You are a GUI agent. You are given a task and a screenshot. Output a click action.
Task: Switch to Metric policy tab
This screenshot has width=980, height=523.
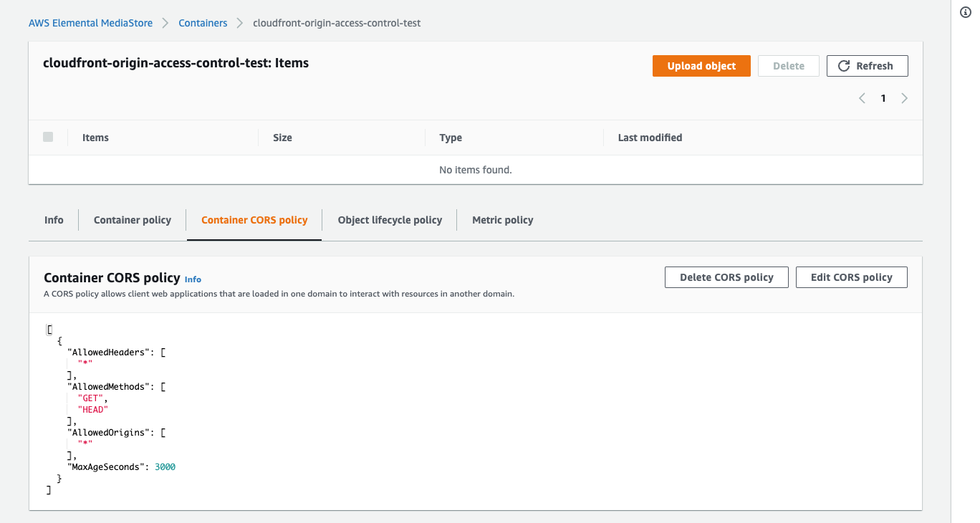coord(503,220)
